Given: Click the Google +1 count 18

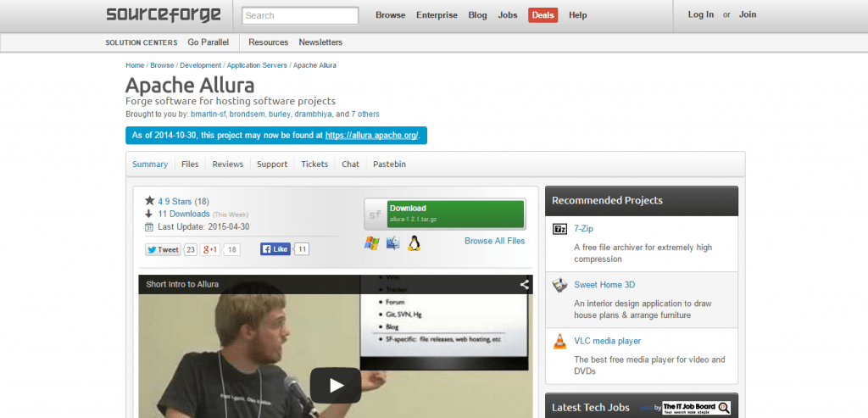Looking at the screenshot, I should pos(232,249).
